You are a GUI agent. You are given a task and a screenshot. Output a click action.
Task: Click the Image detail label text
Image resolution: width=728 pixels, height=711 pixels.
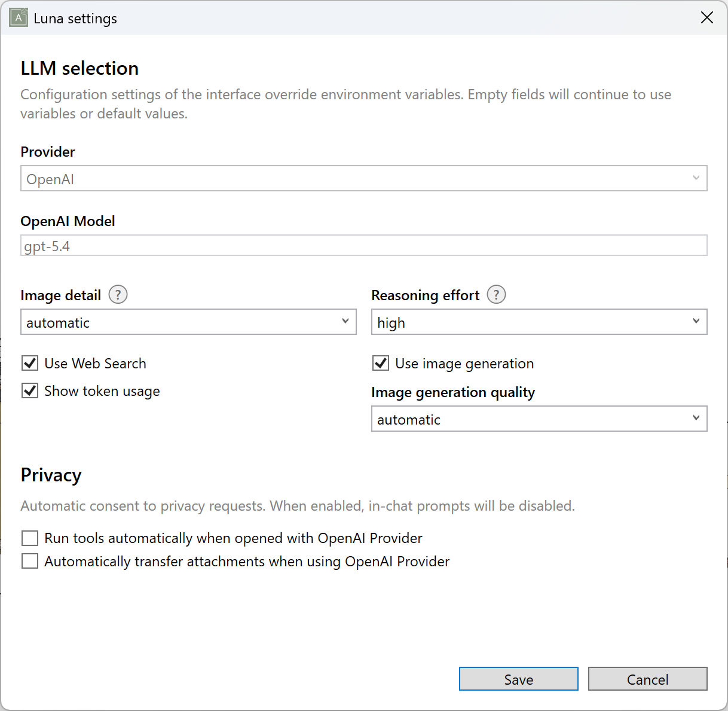point(60,295)
